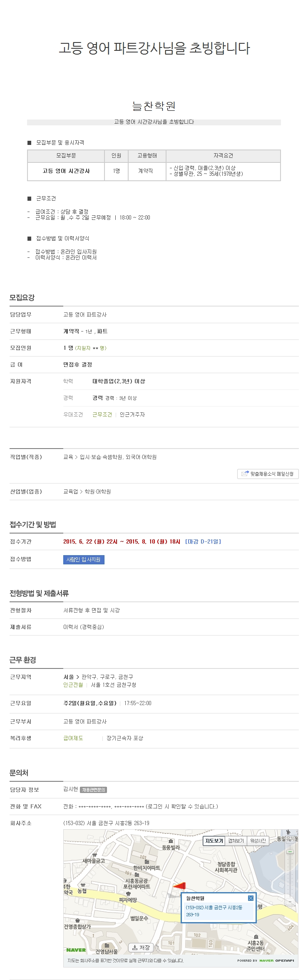
Task: Click the red flag map marker
Action: (180, 886)
